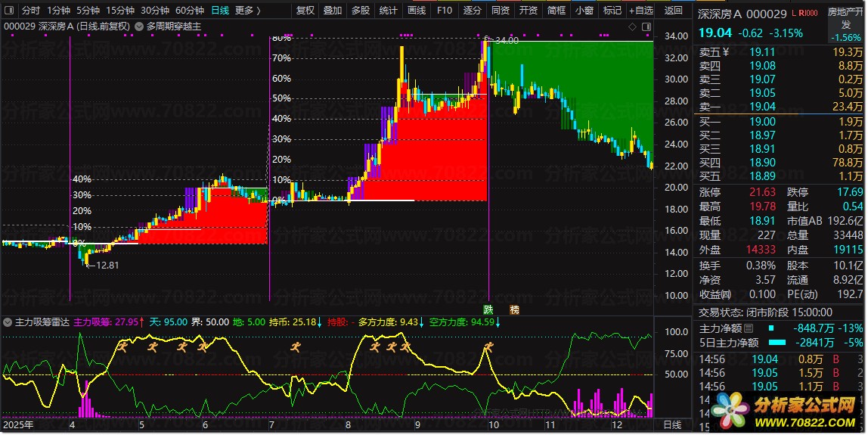Click the 5日主力净额 cyan bar
868x435 pixels.
click(x=777, y=343)
